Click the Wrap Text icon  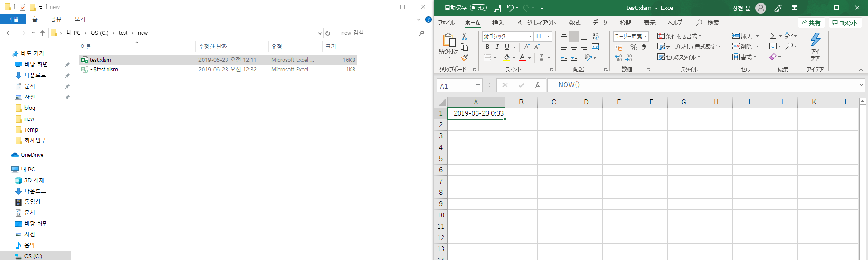[596, 36]
